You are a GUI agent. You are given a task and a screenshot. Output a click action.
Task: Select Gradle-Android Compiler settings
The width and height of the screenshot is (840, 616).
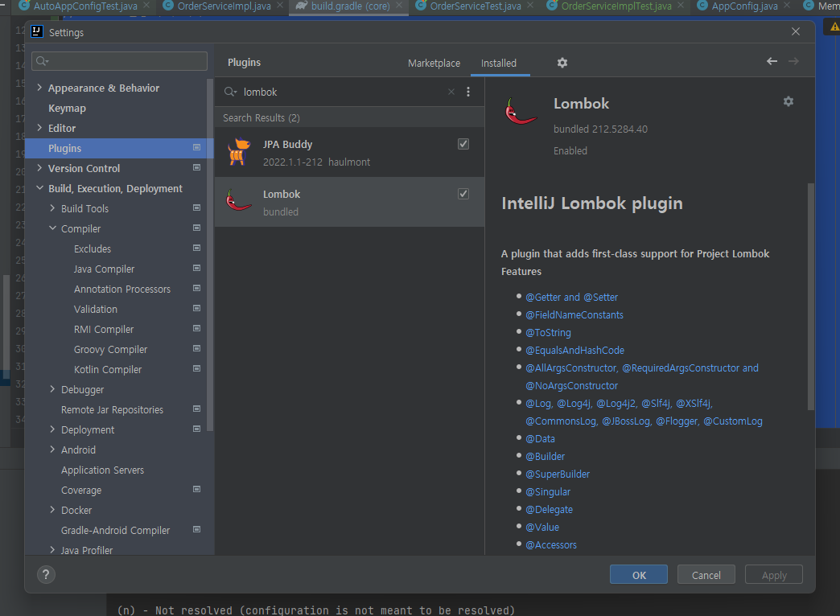pyautogui.click(x=115, y=530)
